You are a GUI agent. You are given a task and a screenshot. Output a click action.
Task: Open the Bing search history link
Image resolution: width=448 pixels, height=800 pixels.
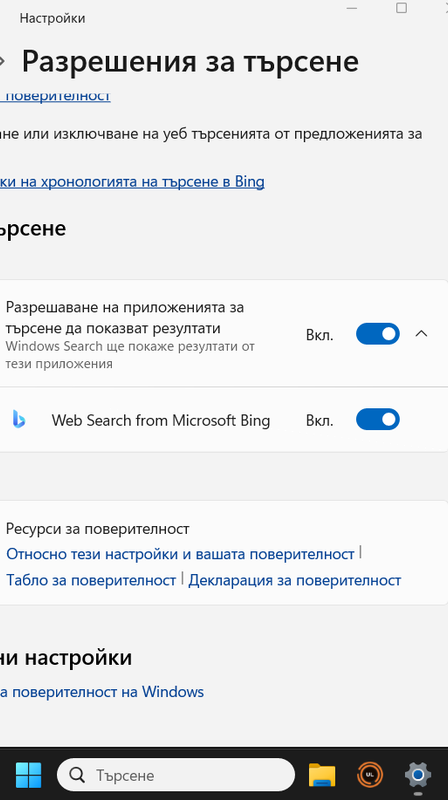coord(132,182)
